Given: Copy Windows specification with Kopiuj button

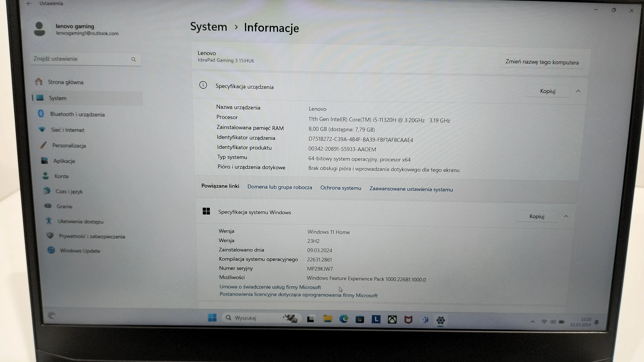Looking at the screenshot, I should point(537,216).
